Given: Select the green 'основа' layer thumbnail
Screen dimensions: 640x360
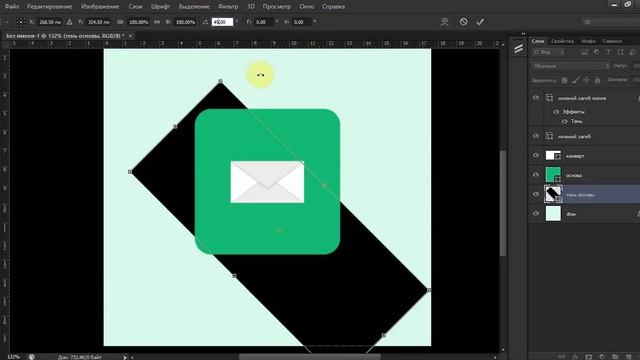Looking at the screenshot, I should [553, 175].
